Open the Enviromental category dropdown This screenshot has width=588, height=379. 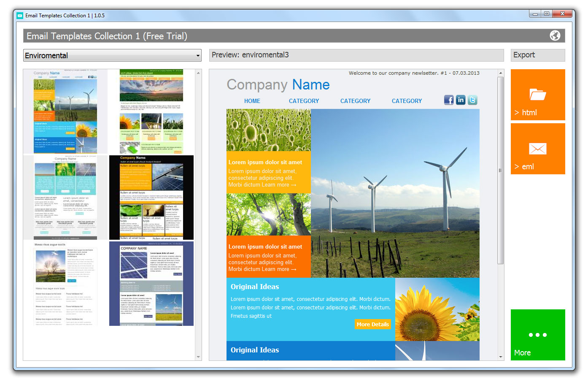[112, 55]
